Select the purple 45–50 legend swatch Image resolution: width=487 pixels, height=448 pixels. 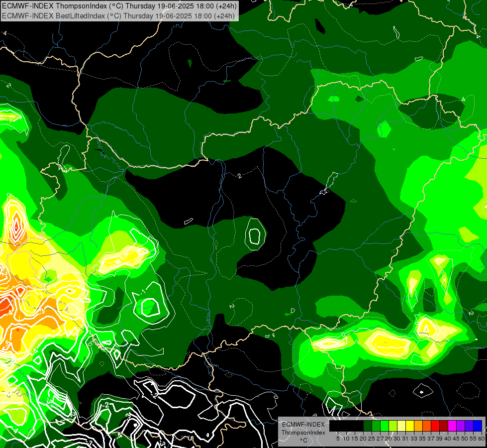pos(461,426)
